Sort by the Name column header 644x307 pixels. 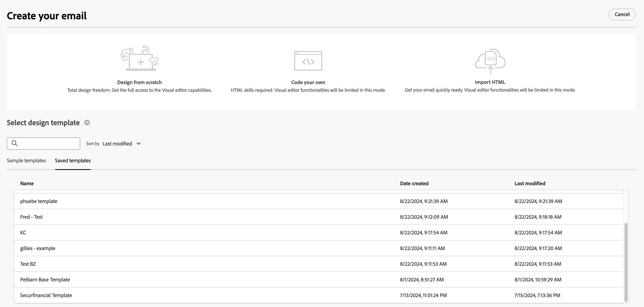click(27, 184)
